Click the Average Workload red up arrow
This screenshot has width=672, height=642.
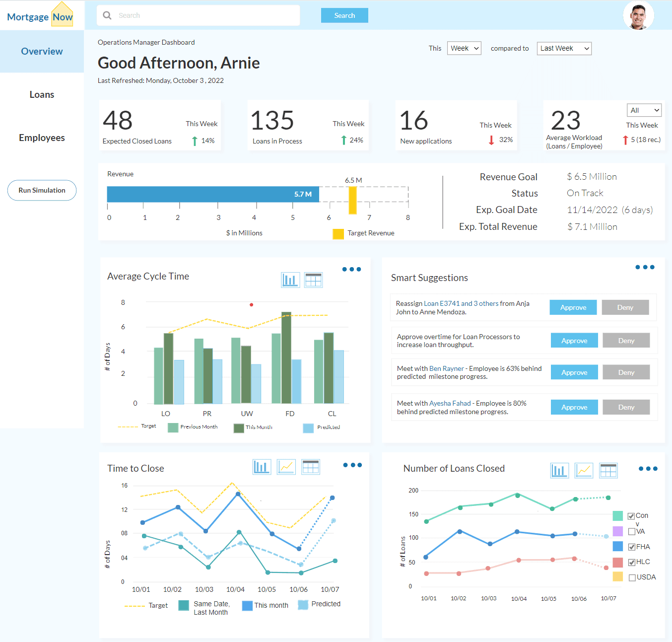[625, 140]
